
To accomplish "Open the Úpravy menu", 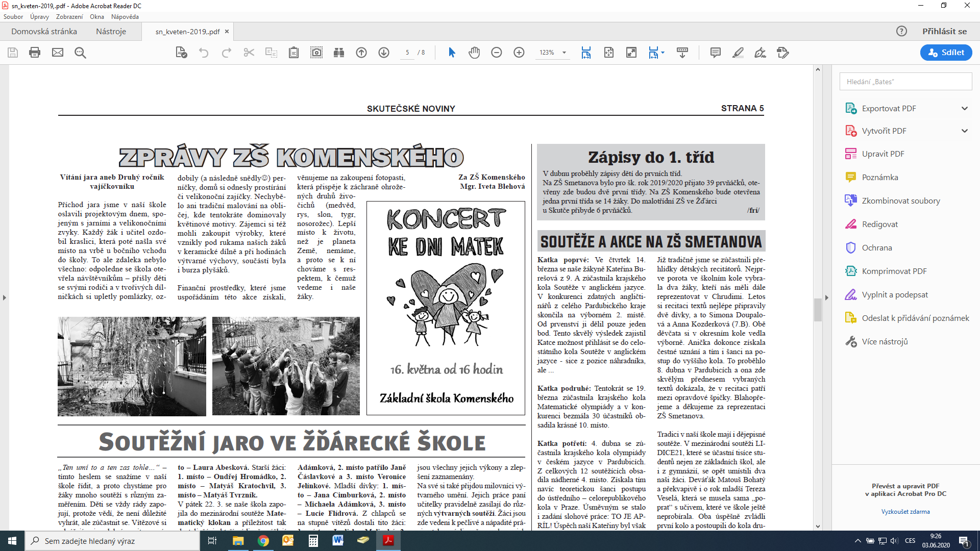I will (39, 17).
